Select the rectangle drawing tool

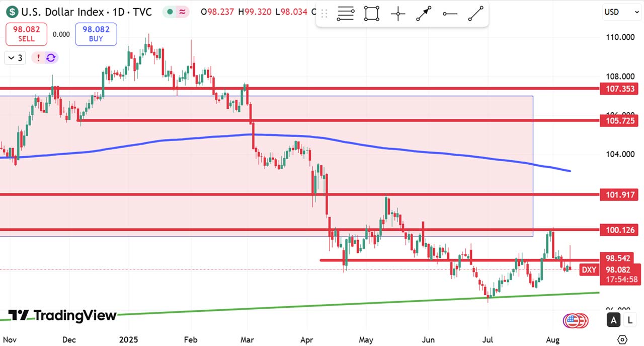tap(372, 14)
